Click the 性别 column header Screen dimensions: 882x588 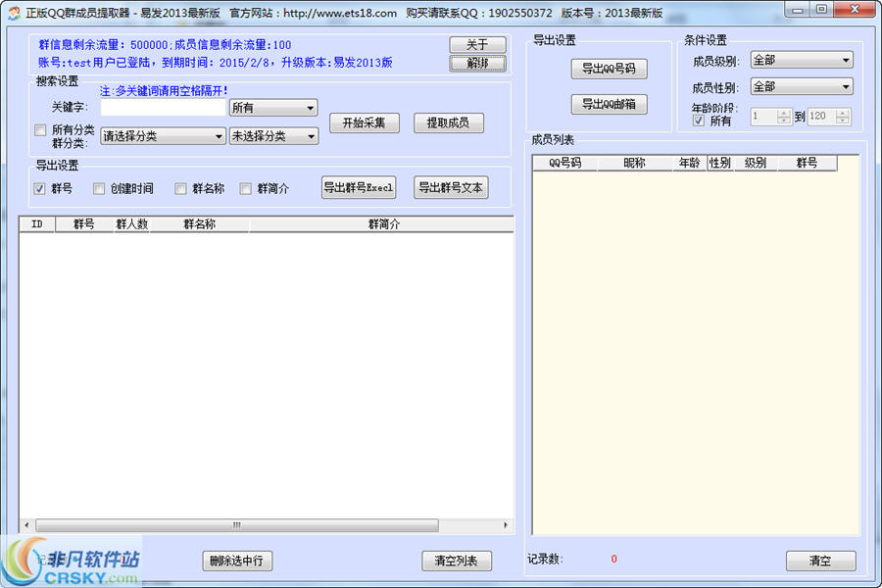coord(720,163)
